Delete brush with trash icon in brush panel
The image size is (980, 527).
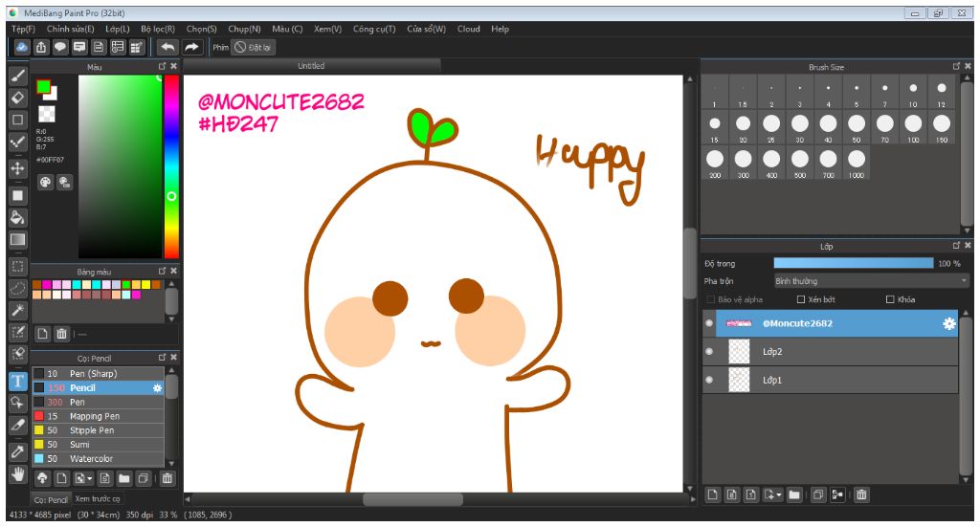[x=167, y=478]
